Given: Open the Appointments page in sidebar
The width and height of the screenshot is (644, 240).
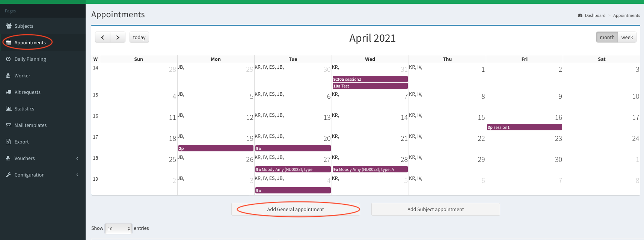Looking at the screenshot, I should pyautogui.click(x=30, y=42).
